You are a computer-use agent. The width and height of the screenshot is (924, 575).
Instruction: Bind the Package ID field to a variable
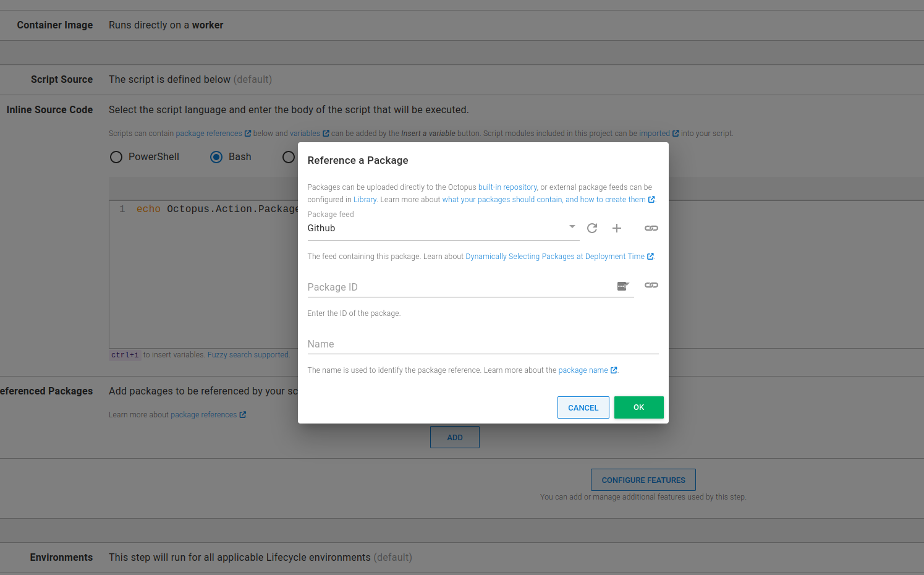[651, 285]
